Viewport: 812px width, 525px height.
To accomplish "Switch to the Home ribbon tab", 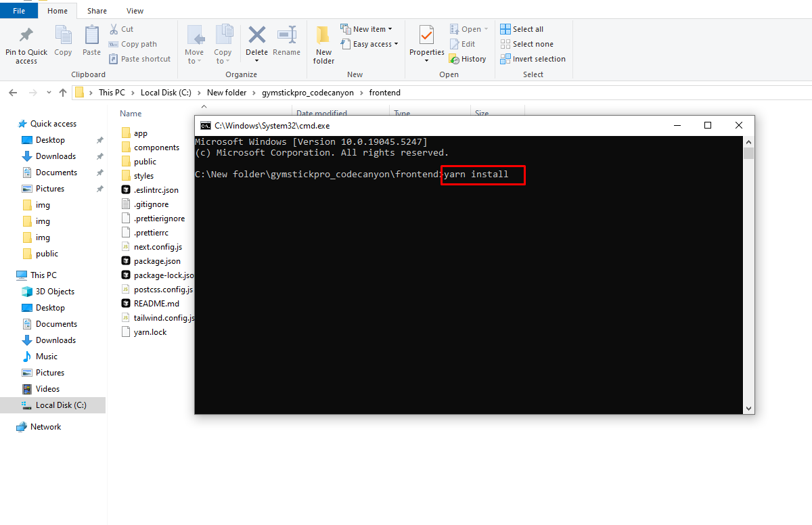I will click(x=58, y=11).
